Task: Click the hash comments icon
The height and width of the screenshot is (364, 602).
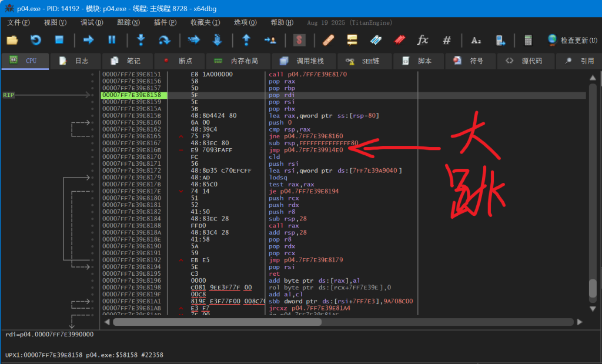Action: pyautogui.click(x=447, y=40)
